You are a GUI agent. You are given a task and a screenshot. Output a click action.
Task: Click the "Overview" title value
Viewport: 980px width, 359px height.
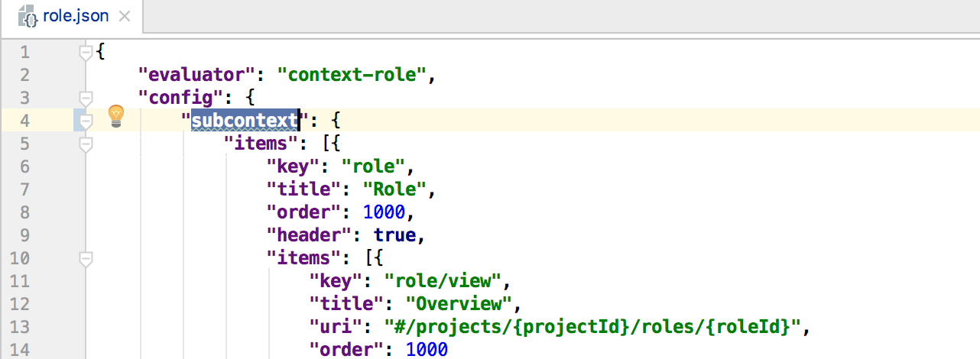(459, 303)
